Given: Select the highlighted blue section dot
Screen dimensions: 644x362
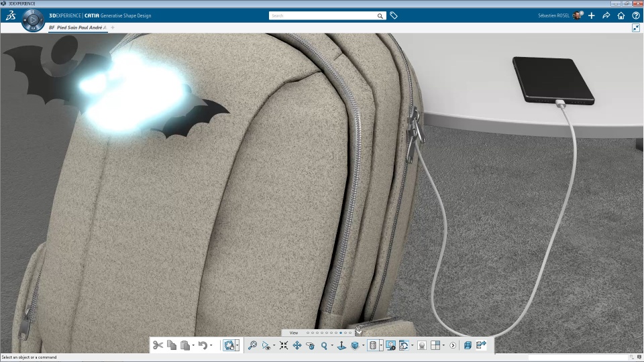Looking at the screenshot, I should tap(341, 333).
